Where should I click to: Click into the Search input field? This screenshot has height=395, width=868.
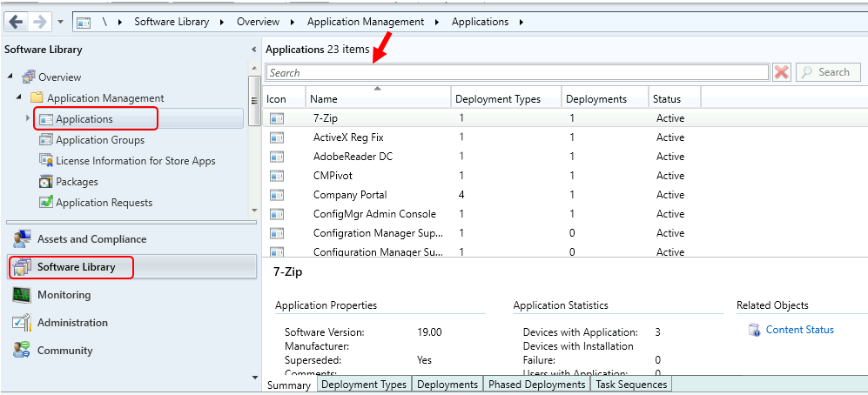tap(517, 72)
